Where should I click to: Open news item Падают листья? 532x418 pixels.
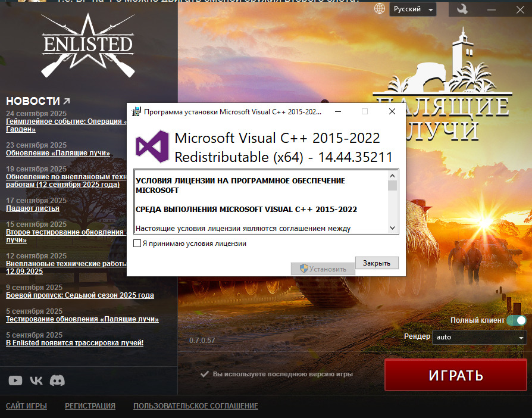(33, 208)
